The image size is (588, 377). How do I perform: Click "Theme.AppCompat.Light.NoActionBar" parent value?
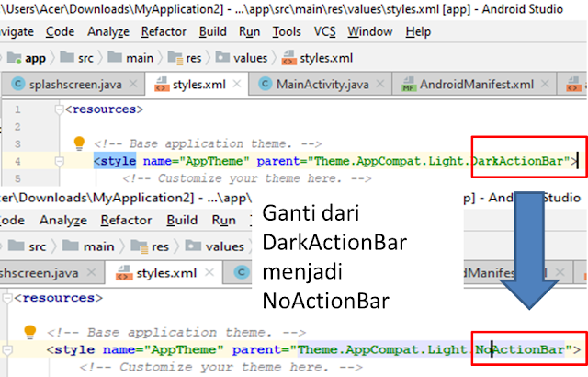(x=432, y=350)
